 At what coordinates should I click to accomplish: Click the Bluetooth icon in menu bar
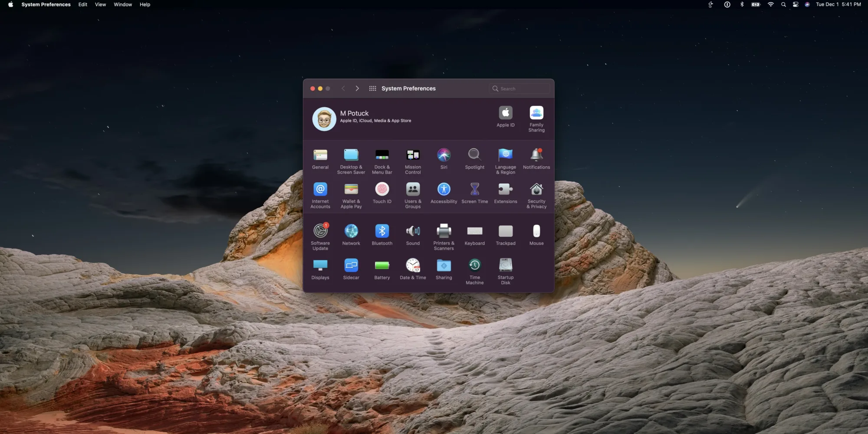tap(742, 4)
